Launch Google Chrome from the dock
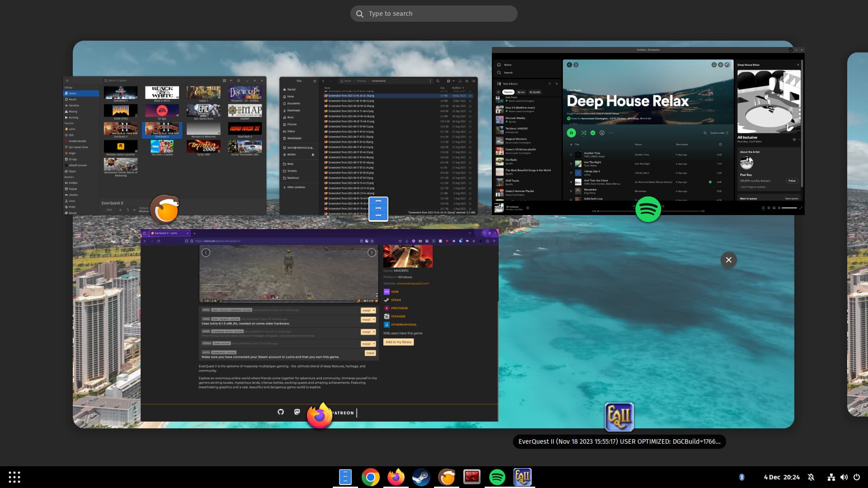The width and height of the screenshot is (868, 488). click(370, 477)
